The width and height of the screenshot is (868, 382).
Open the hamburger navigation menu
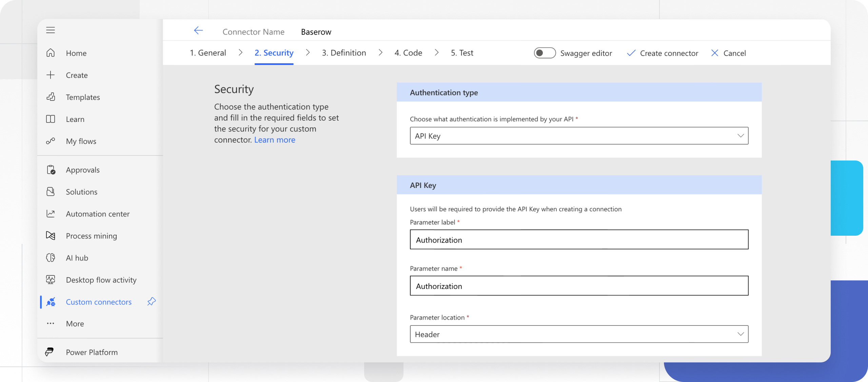(x=51, y=30)
